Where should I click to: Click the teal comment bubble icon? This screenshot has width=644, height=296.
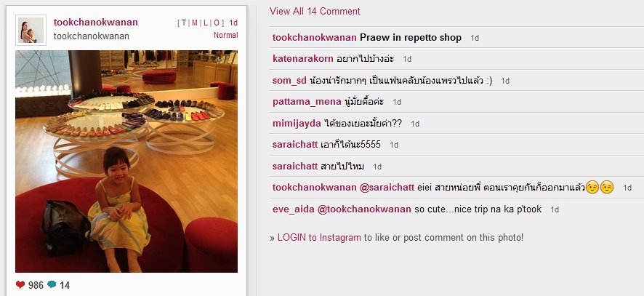(52, 284)
